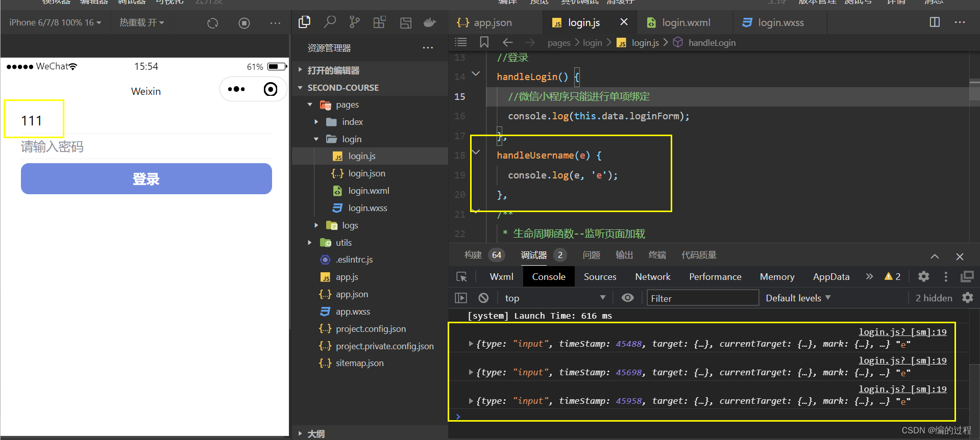Open console settings gear next to hidden
The height and width of the screenshot is (440, 980).
(967, 298)
